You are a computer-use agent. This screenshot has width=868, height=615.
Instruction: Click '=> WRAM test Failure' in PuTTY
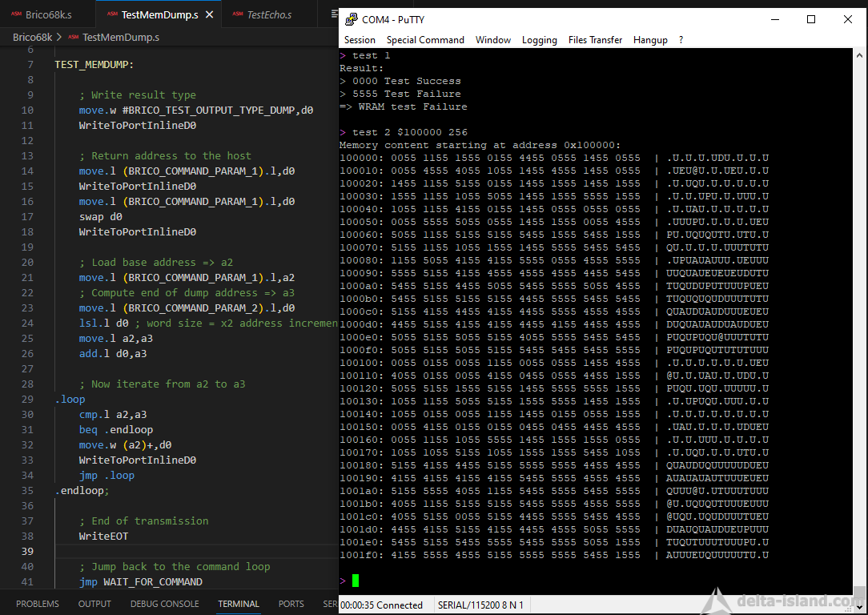[x=403, y=107]
